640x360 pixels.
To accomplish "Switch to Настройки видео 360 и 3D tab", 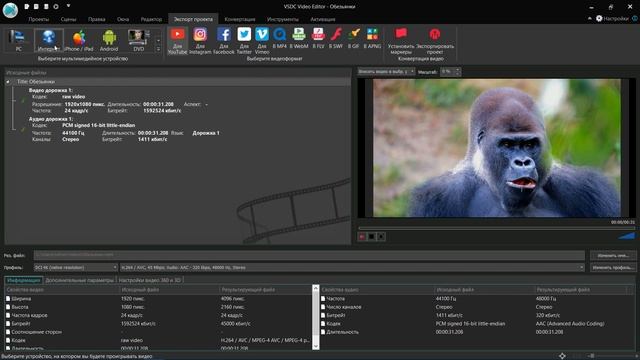I will 150,280.
